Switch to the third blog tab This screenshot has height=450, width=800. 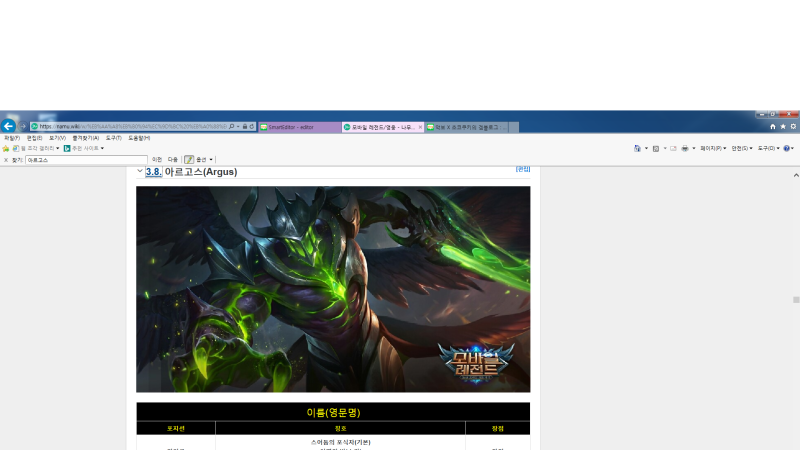point(466,127)
